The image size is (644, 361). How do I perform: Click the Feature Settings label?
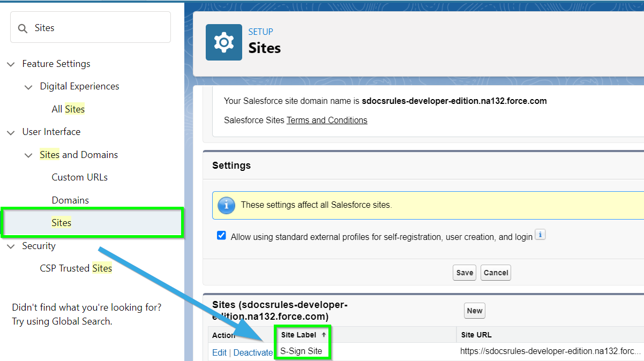[56, 64]
